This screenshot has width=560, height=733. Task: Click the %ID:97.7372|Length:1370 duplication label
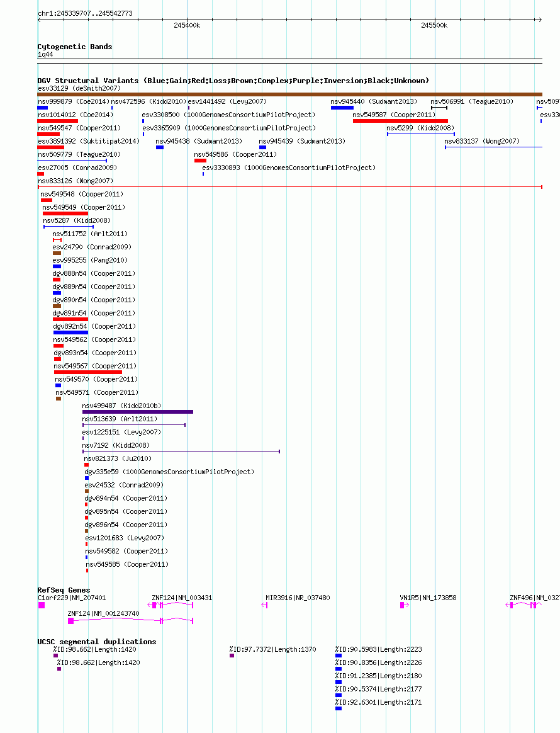click(272, 649)
